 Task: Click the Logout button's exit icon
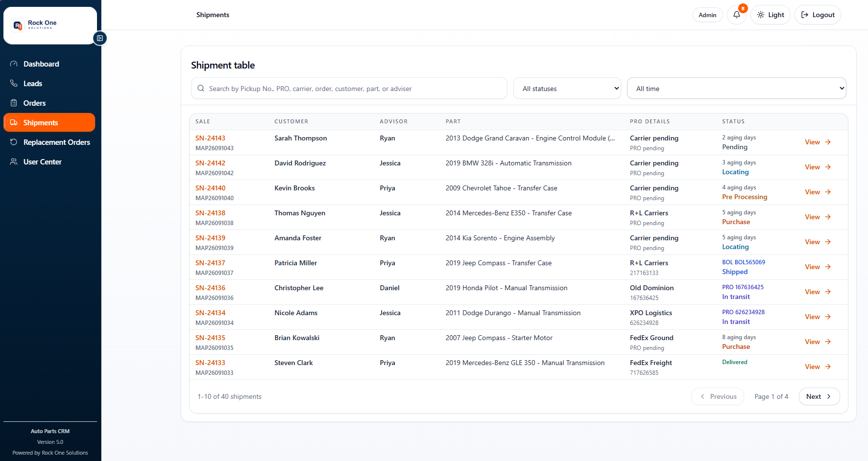tap(805, 15)
